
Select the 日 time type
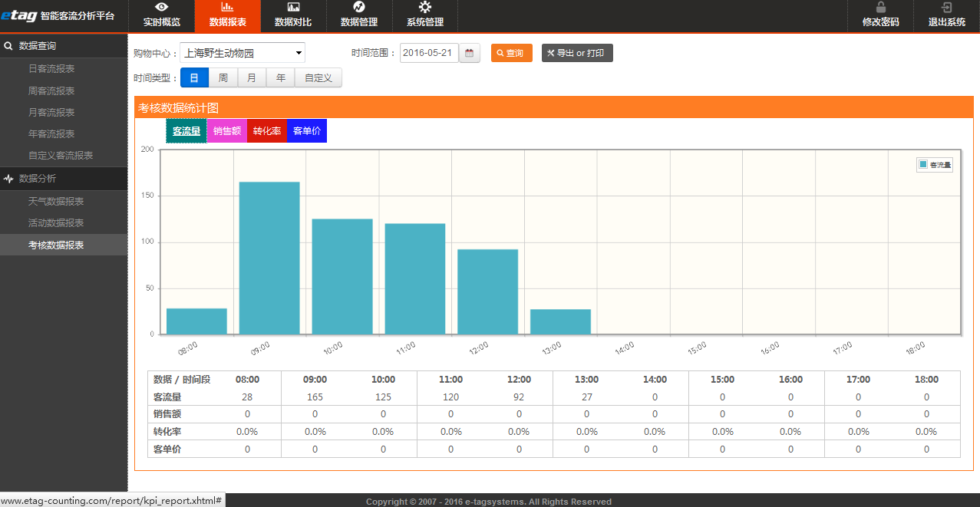tap(194, 77)
